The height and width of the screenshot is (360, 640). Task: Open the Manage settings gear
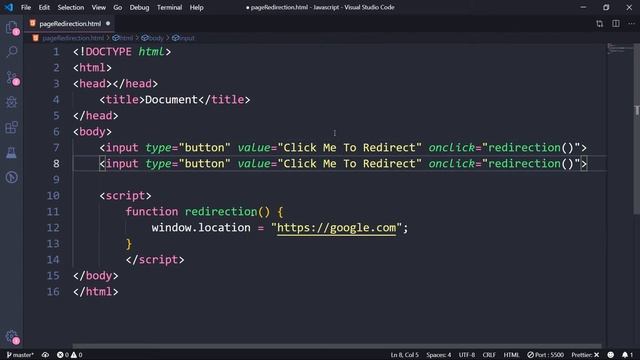12,337
